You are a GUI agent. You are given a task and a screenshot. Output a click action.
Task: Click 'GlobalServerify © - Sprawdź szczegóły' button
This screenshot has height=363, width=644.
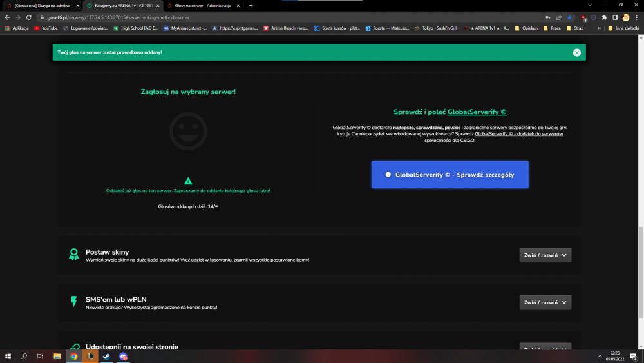(450, 175)
